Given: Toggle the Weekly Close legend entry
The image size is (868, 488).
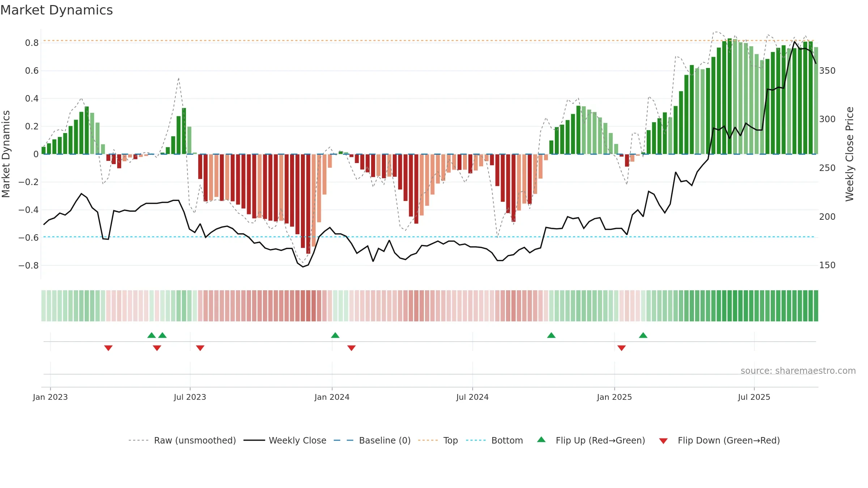Looking at the screenshot, I should coord(285,440).
